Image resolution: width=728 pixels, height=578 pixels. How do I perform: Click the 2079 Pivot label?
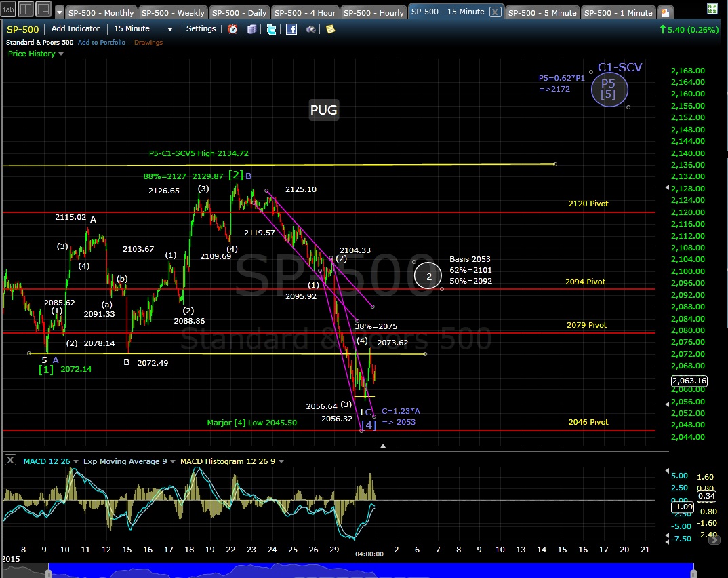click(x=586, y=325)
